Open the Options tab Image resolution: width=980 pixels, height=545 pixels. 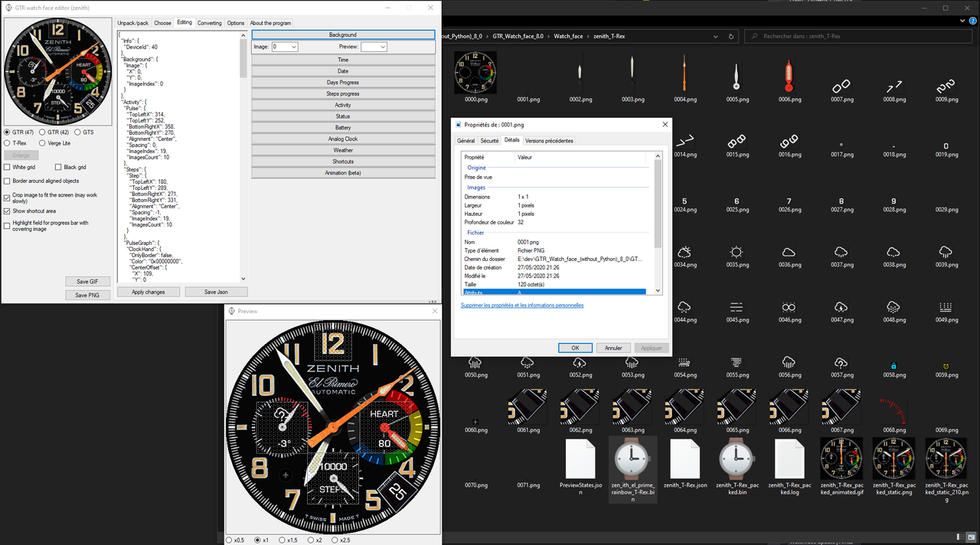pos(236,23)
